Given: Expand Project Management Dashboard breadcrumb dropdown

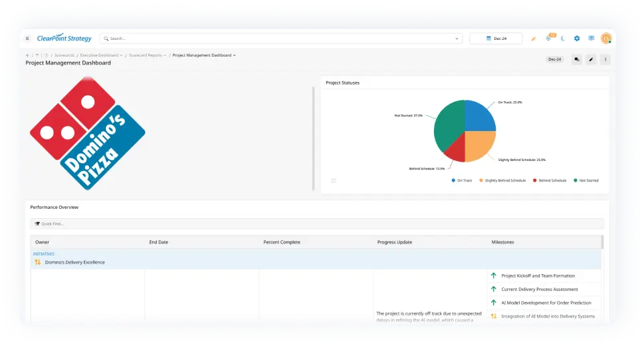Looking at the screenshot, I should (x=234, y=55).
